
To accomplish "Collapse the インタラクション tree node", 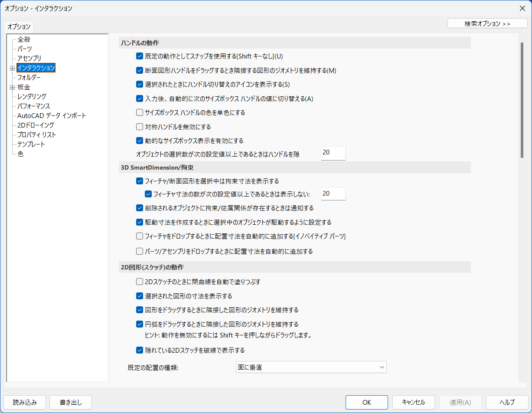I will [13, 68].
